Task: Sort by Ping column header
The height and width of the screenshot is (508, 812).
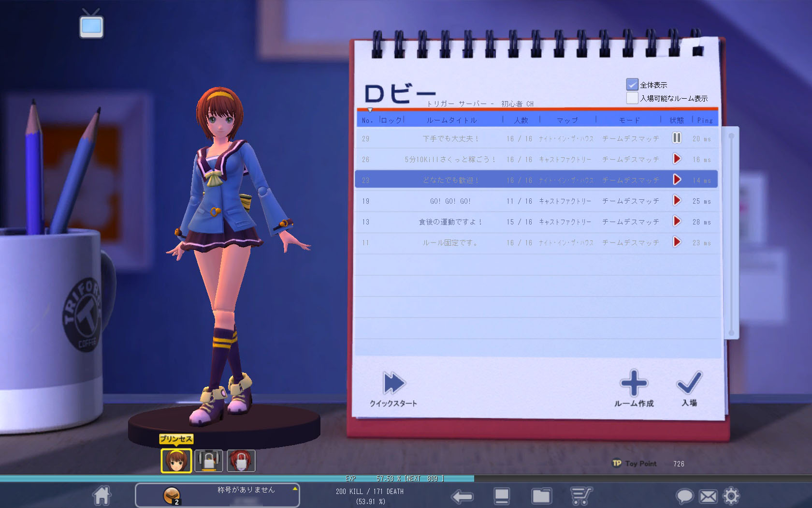Action: (705, 120)
